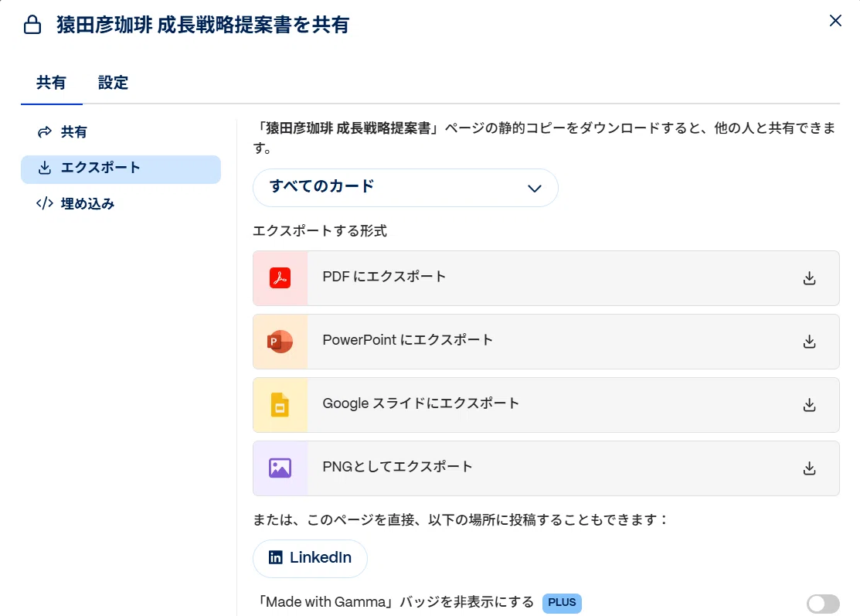
Task: Click the PowerPoint logo icon
Action: [280, 342]
